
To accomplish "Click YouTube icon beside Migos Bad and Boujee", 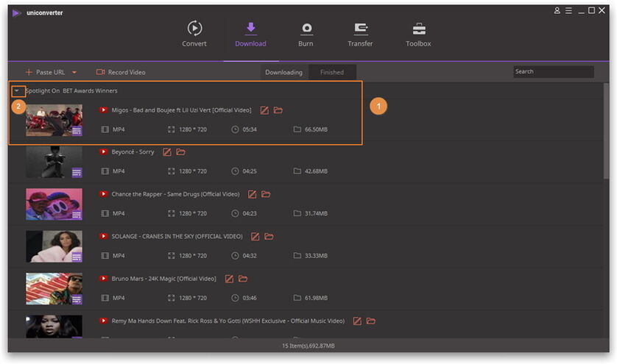I will pyautogui.click(x=104, y=110).
